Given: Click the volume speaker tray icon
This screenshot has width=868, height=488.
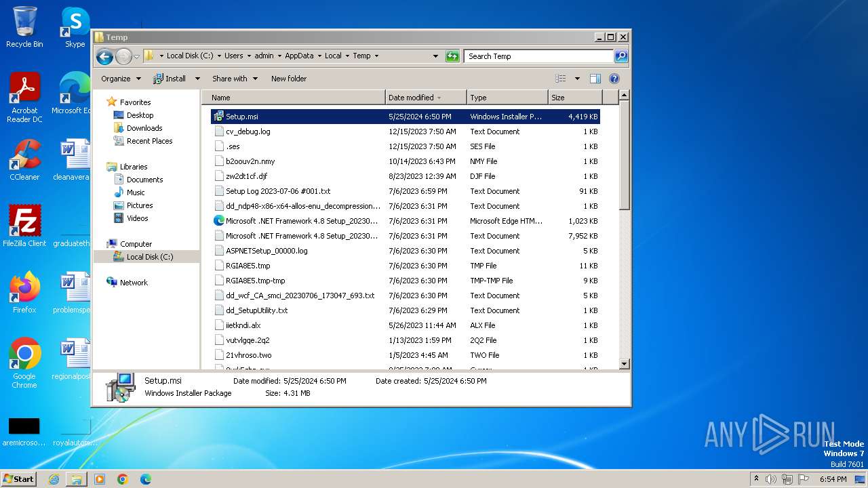Looking at the screenshot, I should [x=770, y=479].
